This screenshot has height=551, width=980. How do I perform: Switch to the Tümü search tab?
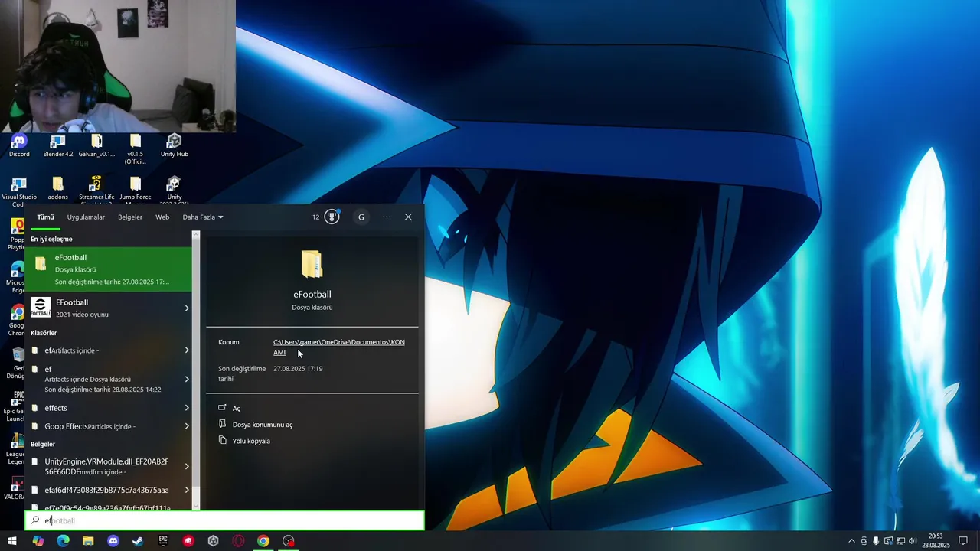(45, 217)
